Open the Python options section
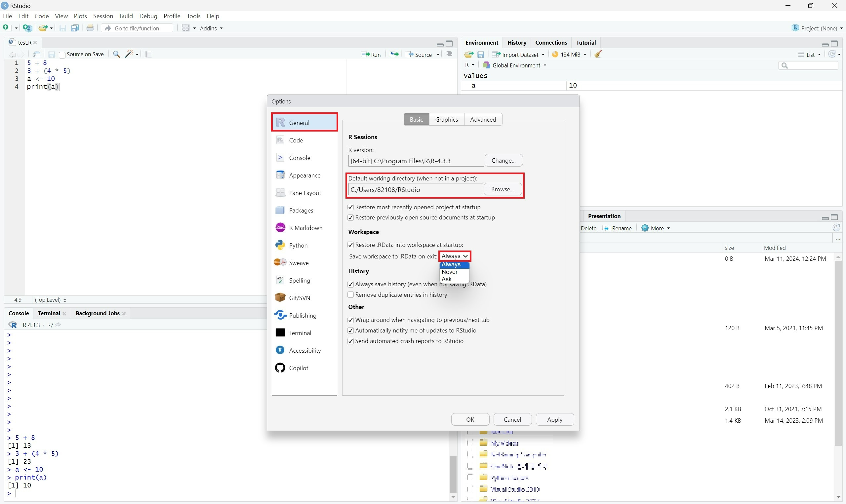 (298, 245)
